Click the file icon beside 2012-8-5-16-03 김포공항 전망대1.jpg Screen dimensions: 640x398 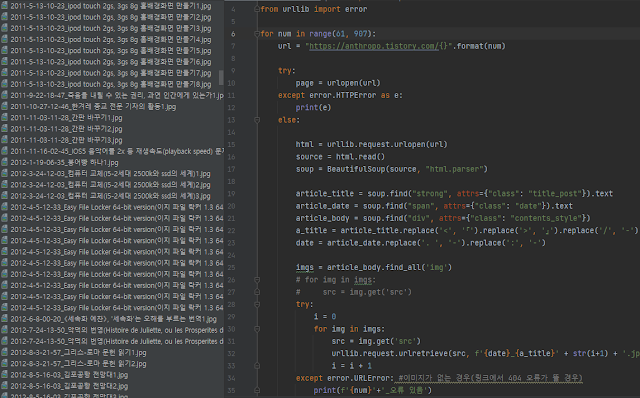tap(4, 374)
